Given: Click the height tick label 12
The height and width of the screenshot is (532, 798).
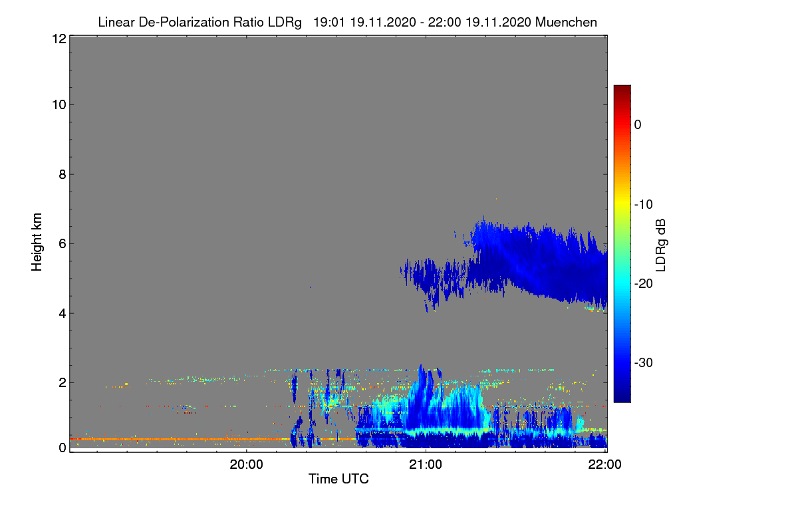Looking at the screenshot, I should [x=58, y=39].
